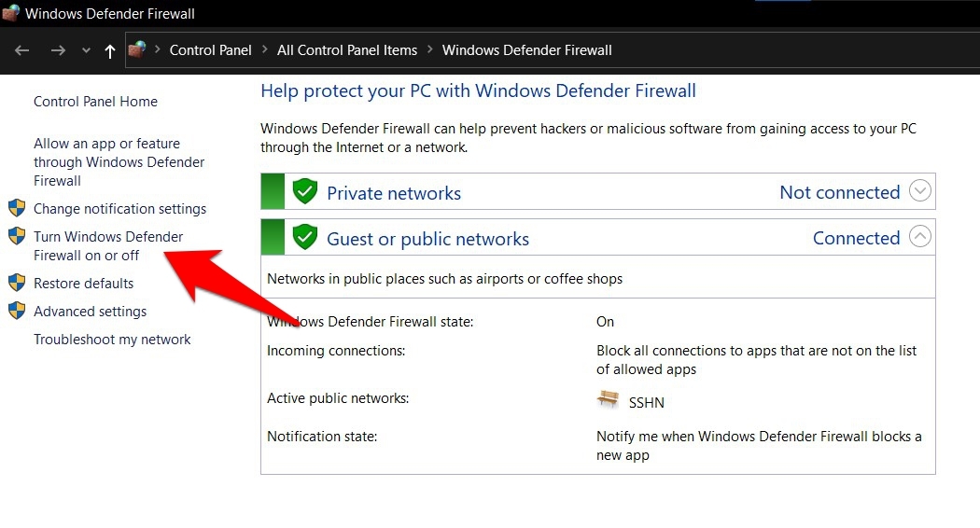Click shield icon beside Turn Windows Defender Firewall
Screen dimensions: 980x528
tap(17, 236)
